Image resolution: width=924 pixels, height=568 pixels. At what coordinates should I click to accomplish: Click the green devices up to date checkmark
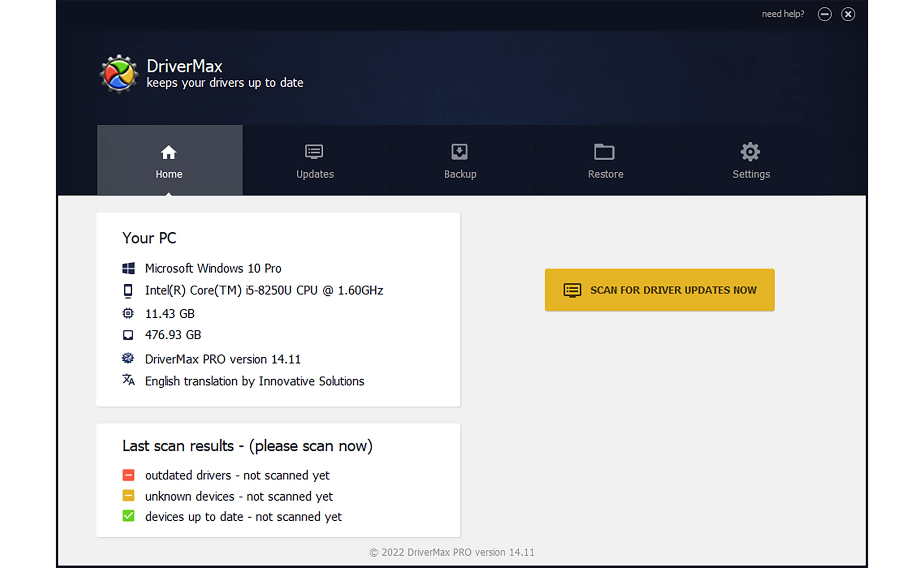point(128,516)
